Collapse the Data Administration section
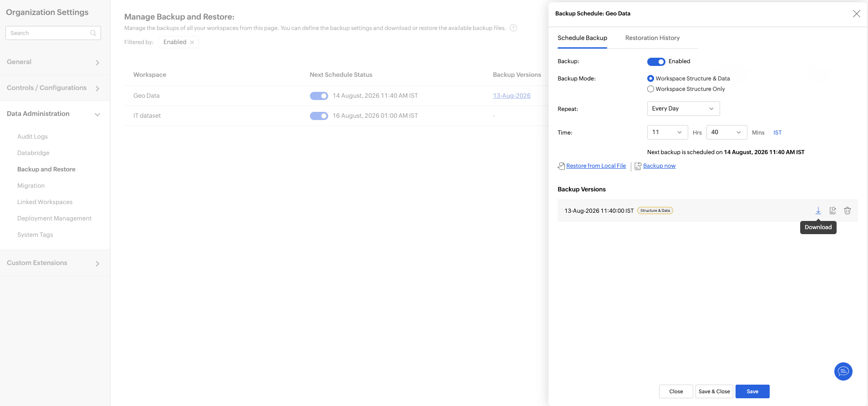This screenshot has height=406, width=868. 55,114
